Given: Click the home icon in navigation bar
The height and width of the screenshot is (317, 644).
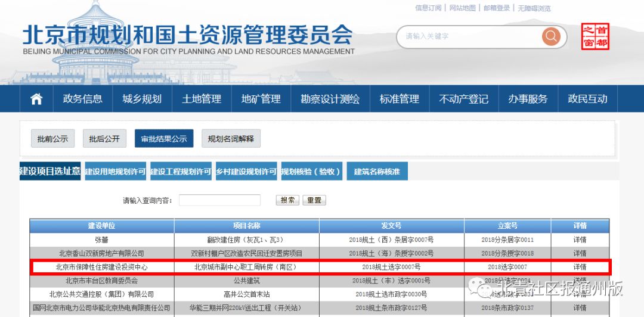Looking at the screenshot, I should (x=36, y=99).
